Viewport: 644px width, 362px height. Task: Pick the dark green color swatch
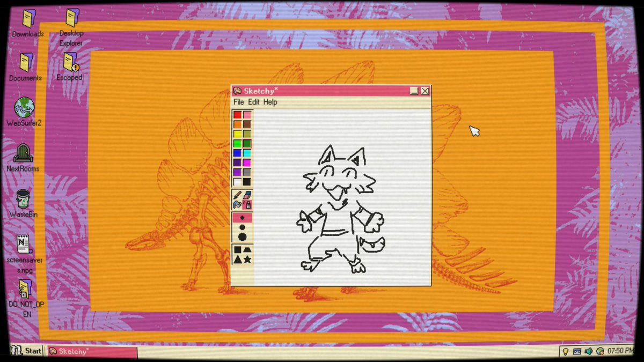point(247,143)
